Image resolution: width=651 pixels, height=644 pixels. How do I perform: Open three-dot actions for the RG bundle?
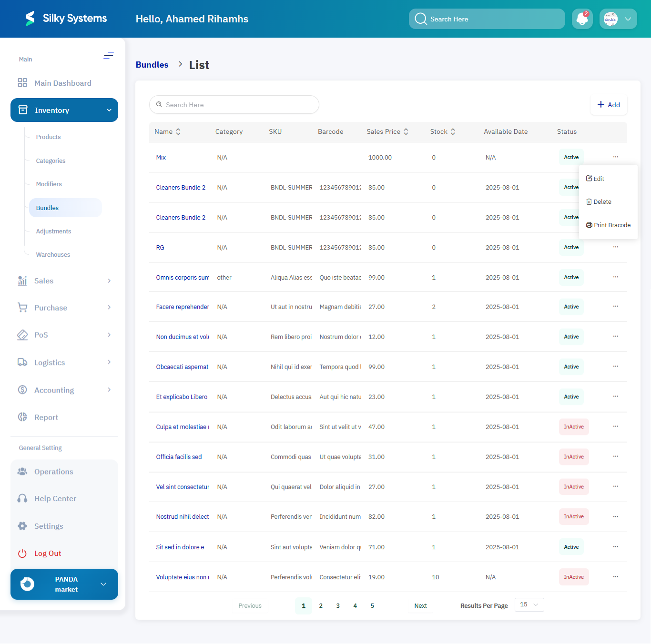coord(615,247)
